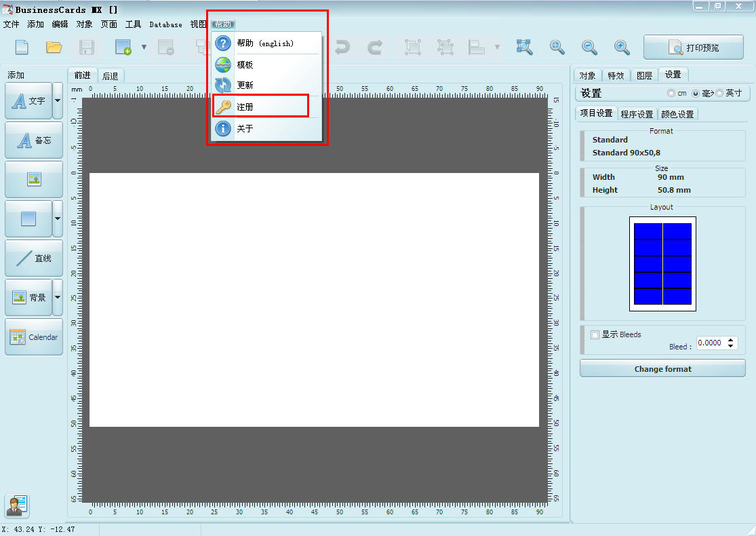The width and height of the screenshot is (756, 536).
Task: Open the 页面 page menu
Action: (x=109, y=24)
